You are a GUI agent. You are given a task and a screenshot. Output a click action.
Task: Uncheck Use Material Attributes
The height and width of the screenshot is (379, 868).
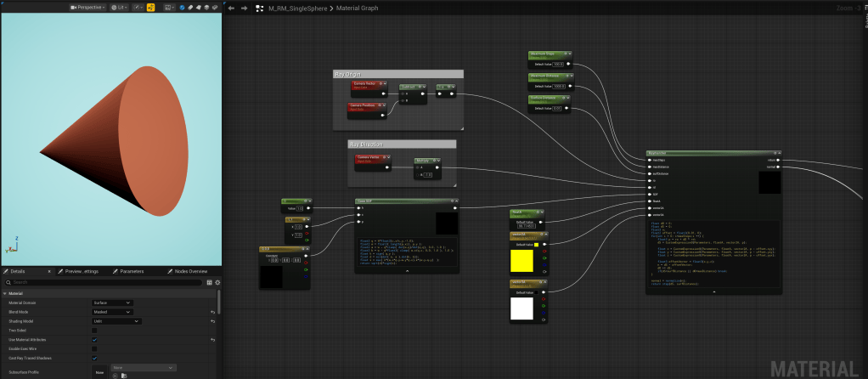coord(94,340)
